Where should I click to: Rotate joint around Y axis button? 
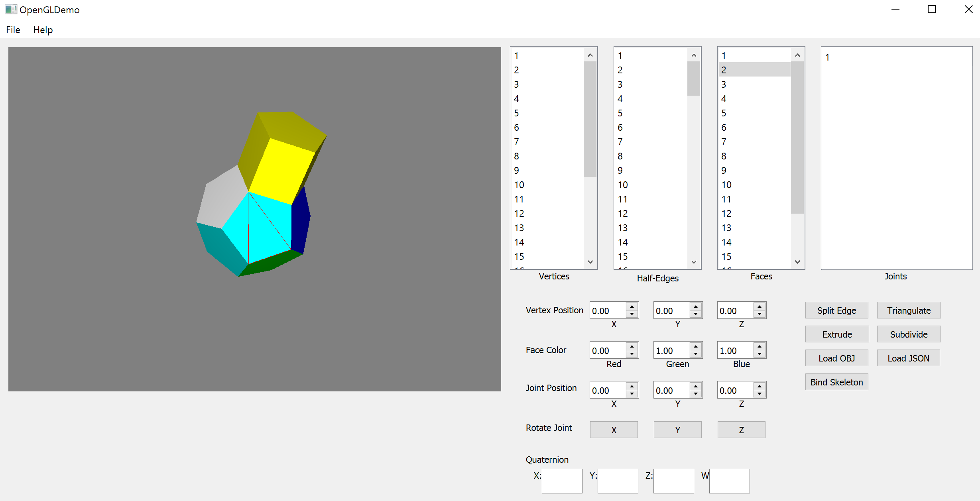(x=677, y=430)
